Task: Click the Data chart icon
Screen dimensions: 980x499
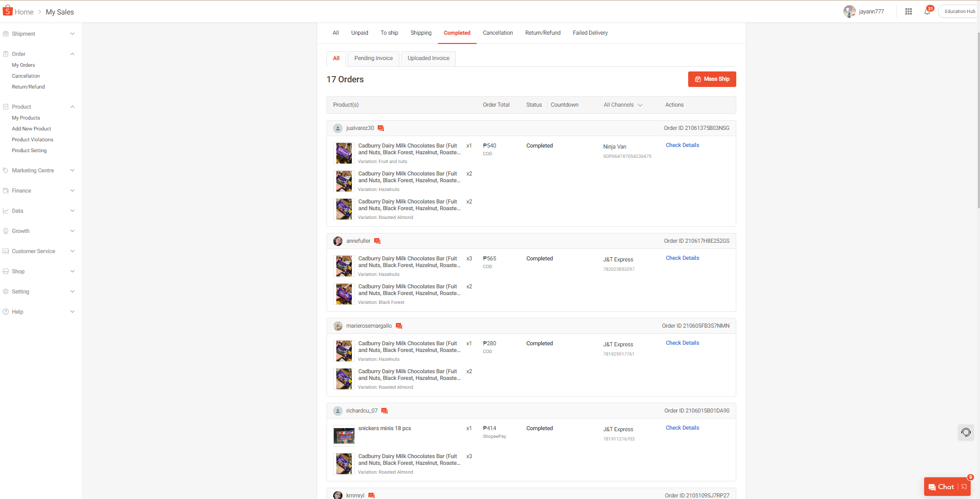Action: pyautogui.click(x=6, y=211)
